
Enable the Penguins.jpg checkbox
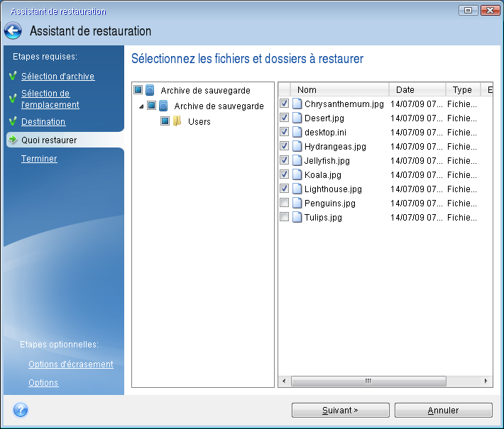285,204
